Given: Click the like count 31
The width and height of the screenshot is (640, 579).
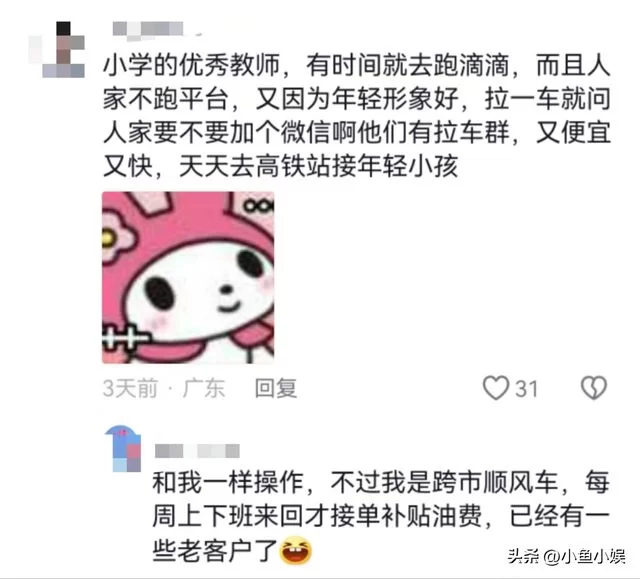Looking at the screenshot, I should [526, 388].
